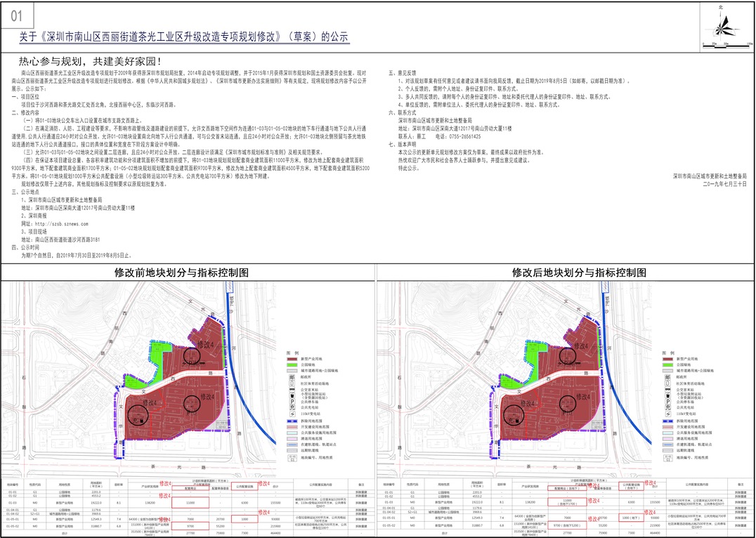The width and height of the screenshot is (756, 538).
Task: Click the heading '热心参与规划，共建美好家园！'
Action: 90,62
